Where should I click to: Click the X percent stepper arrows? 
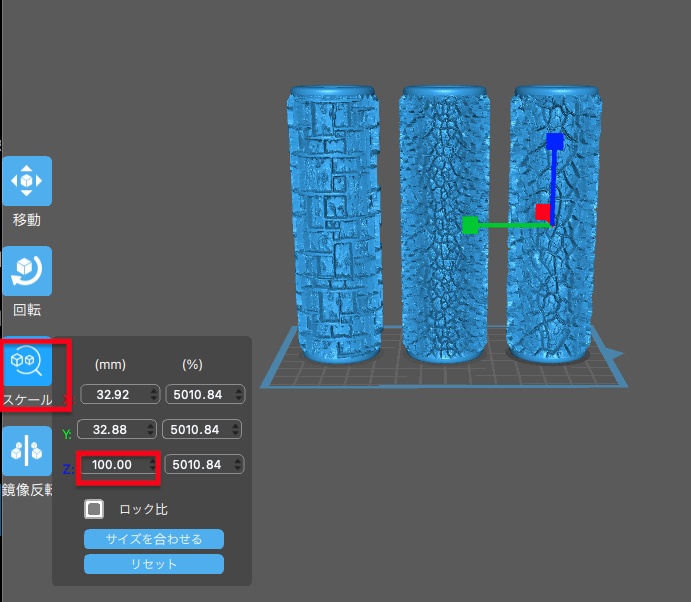tap(239, 394)
